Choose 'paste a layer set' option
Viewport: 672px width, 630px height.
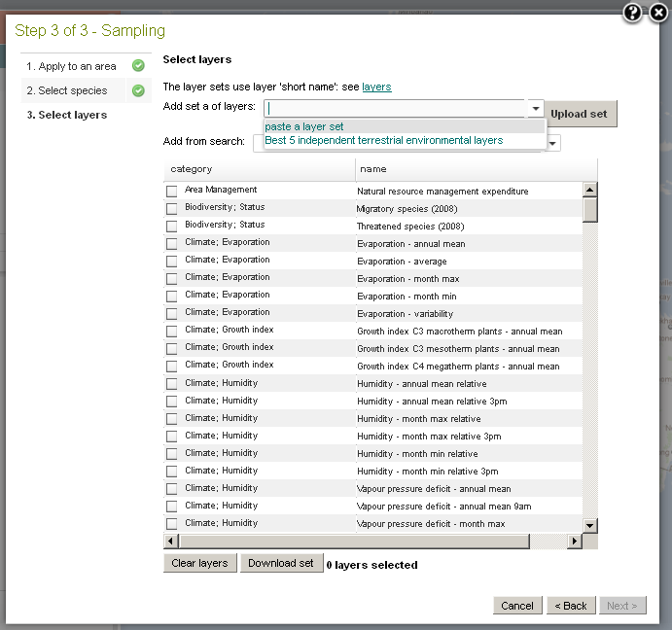click(304, 126)
